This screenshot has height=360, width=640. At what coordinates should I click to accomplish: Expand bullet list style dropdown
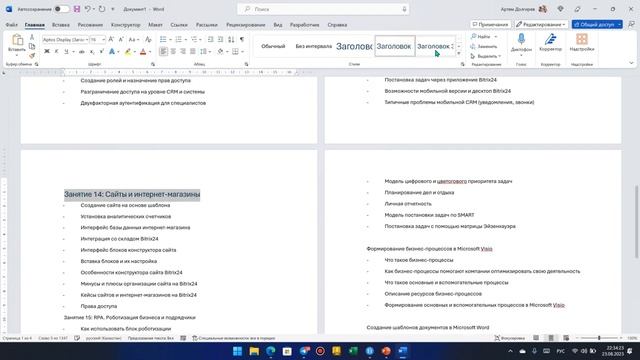170,40
